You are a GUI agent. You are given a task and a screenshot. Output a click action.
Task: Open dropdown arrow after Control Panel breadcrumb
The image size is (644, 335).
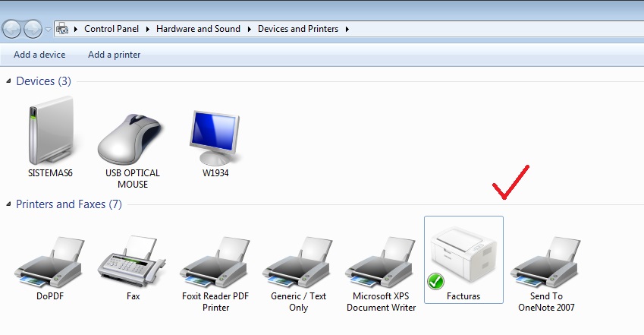click(x=147, y=29)
